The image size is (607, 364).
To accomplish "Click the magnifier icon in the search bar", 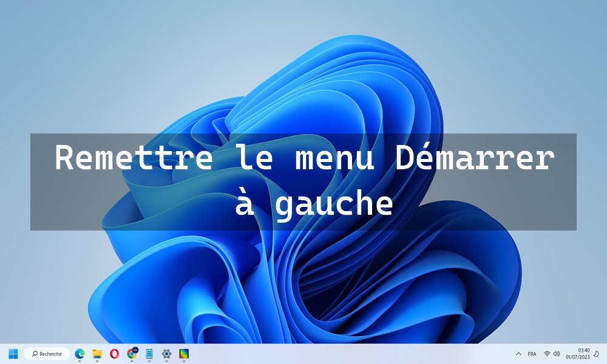I will point(35,354).
